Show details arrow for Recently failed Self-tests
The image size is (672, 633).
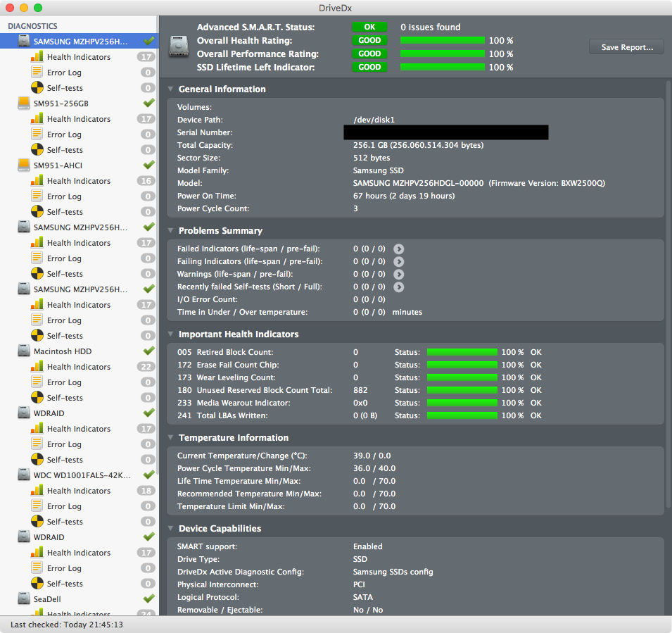coord(398,287)
